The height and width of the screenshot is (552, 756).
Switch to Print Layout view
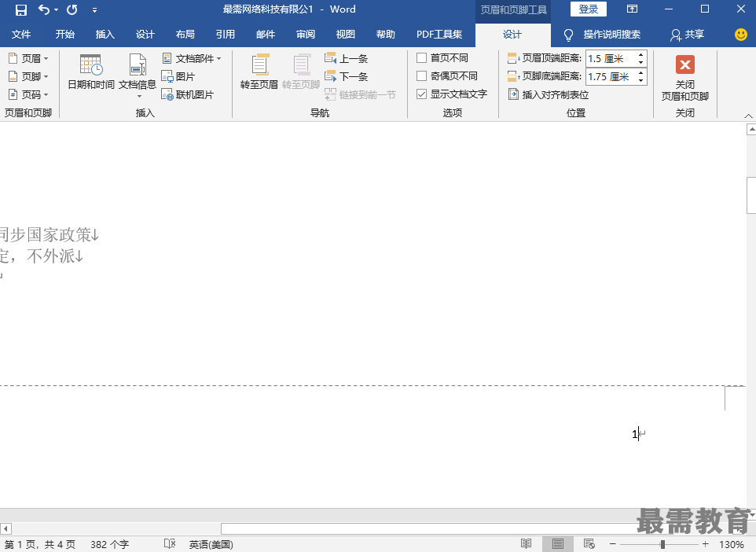click(558, 544)
